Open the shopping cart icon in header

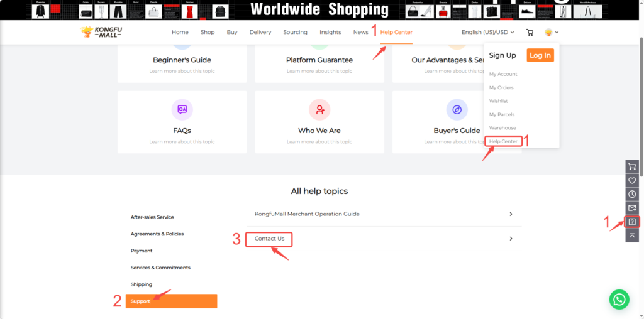(530, 33)
